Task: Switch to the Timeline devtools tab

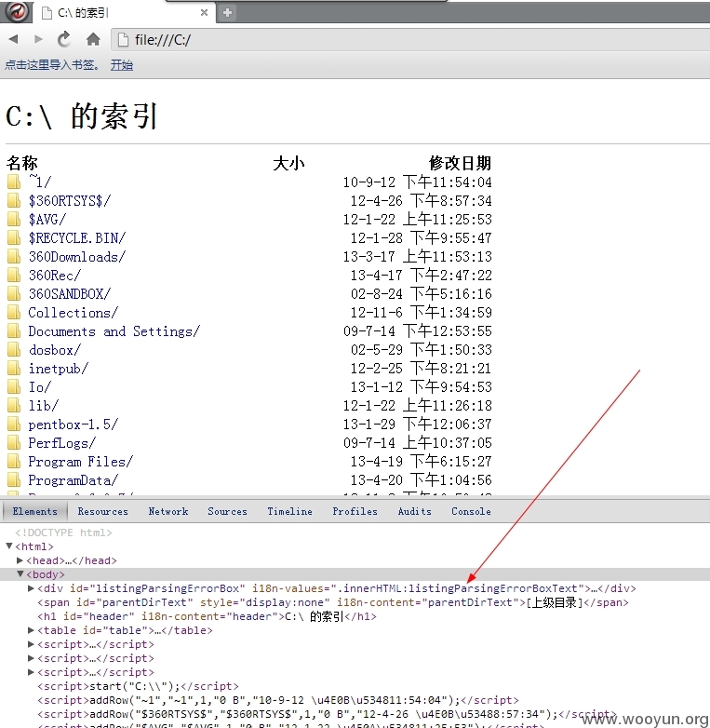Action: point(289,511)
